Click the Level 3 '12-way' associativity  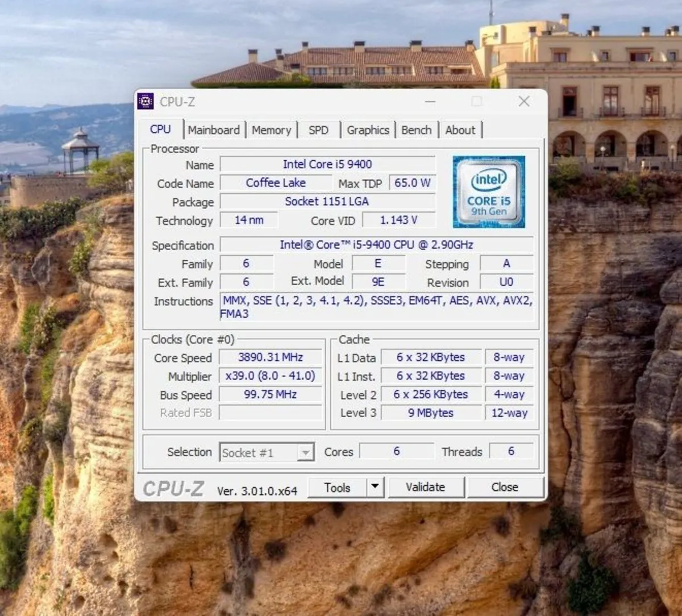click(x=509, y=413)
